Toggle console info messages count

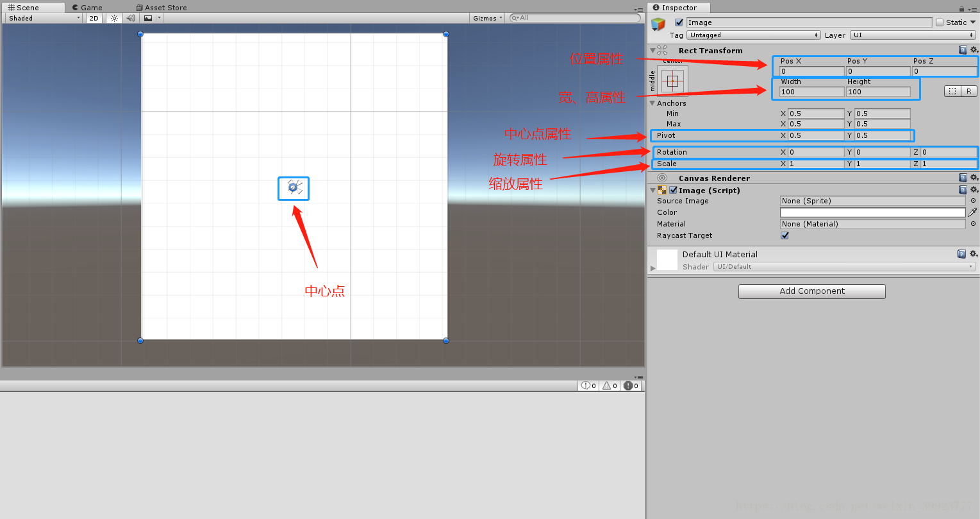pyautogui.click(x=588, y=386)
